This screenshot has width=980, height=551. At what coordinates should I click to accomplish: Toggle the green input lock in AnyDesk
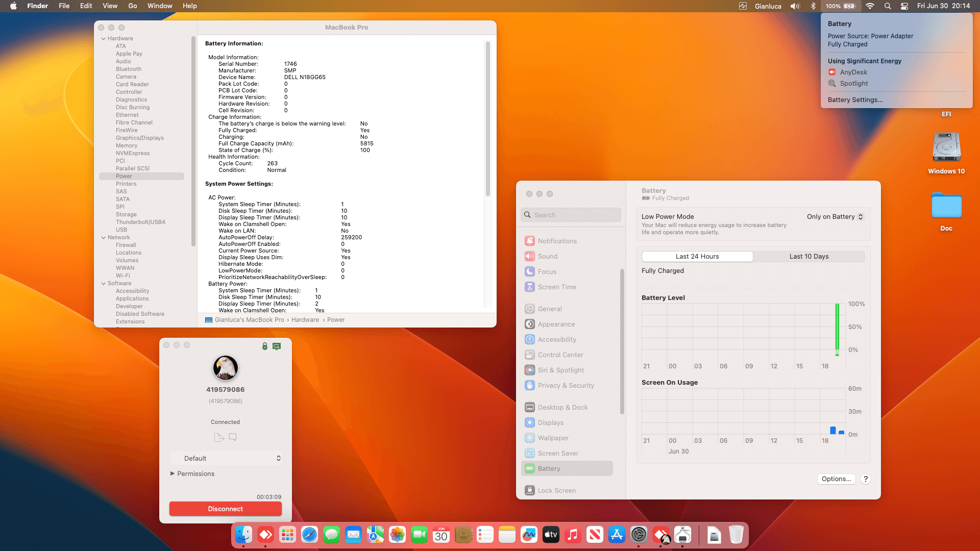264,346
